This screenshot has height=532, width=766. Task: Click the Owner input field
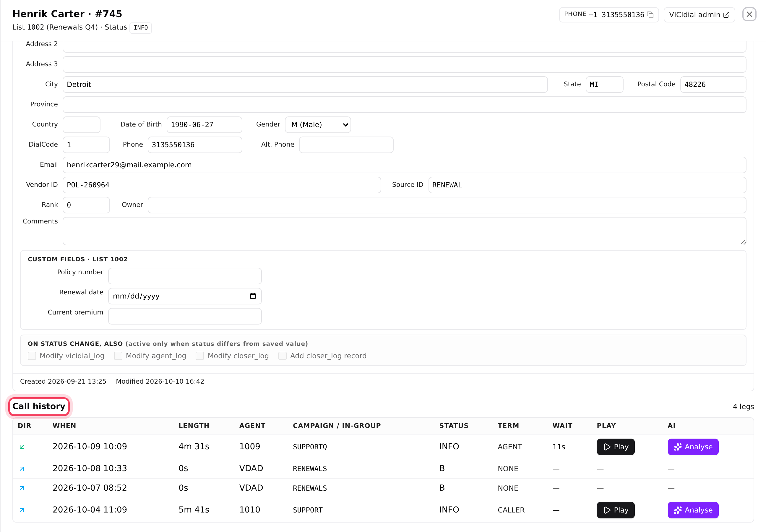point(447,205)
